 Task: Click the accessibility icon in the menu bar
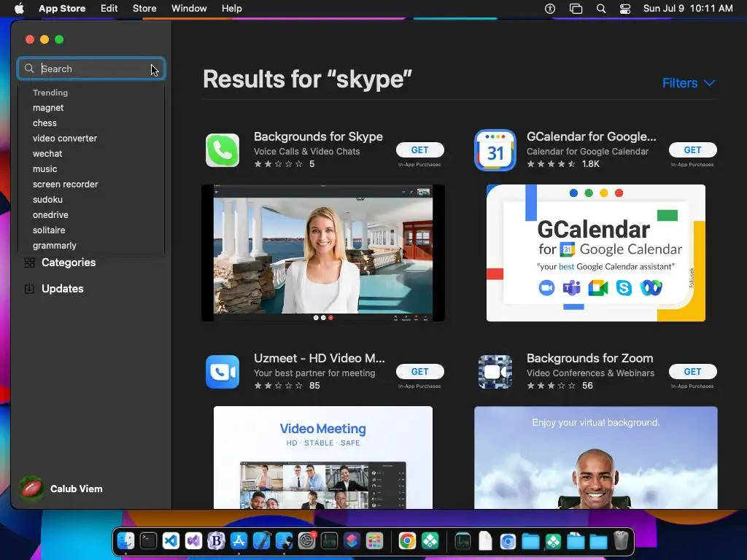tap(550, 9)
